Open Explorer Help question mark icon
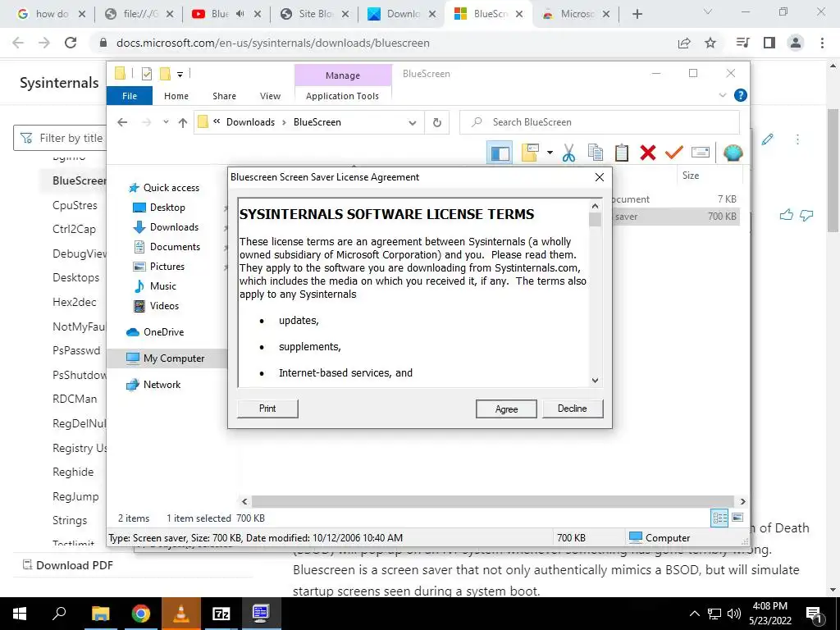 tap(741, 95)
